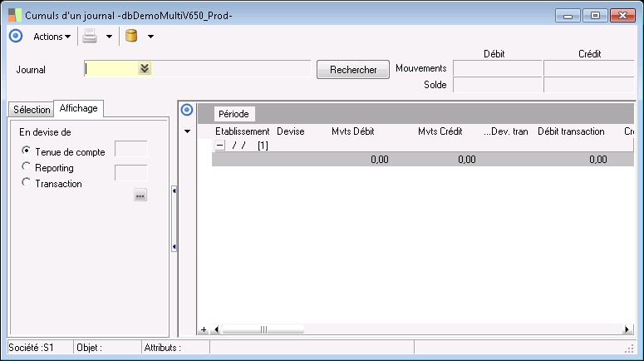Image resolution: width=644 pixels, height=361 pixels.
Task: Click the Débit transaction column header
Action: pyautogui.click(x=572, y=131)
